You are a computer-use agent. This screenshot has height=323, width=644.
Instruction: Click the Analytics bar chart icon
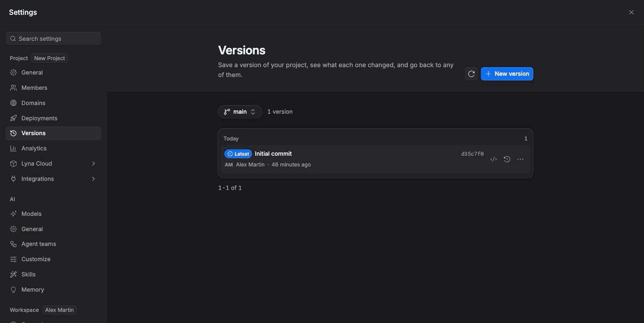pos(13,148)
